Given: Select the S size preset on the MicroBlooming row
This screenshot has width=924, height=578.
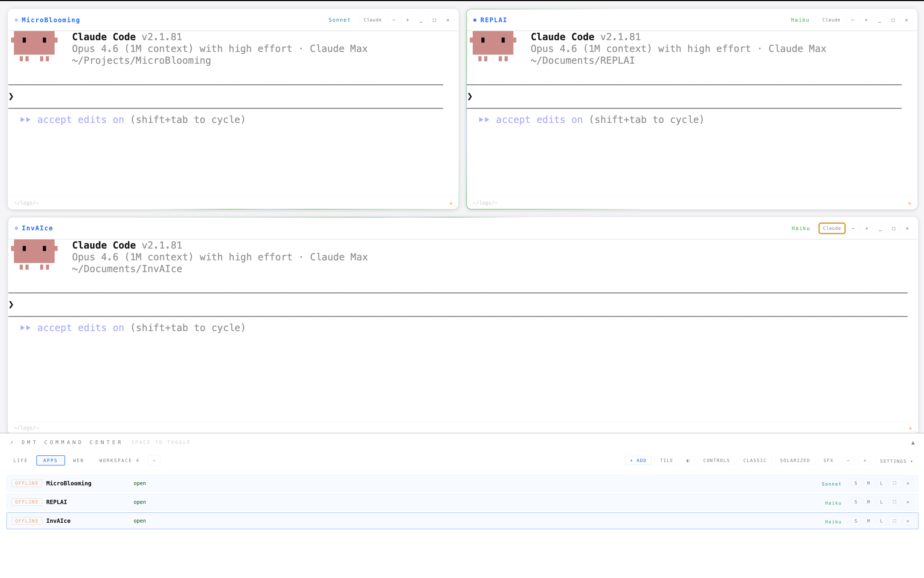Looking at the screenshot, I should tap(856, 483).
